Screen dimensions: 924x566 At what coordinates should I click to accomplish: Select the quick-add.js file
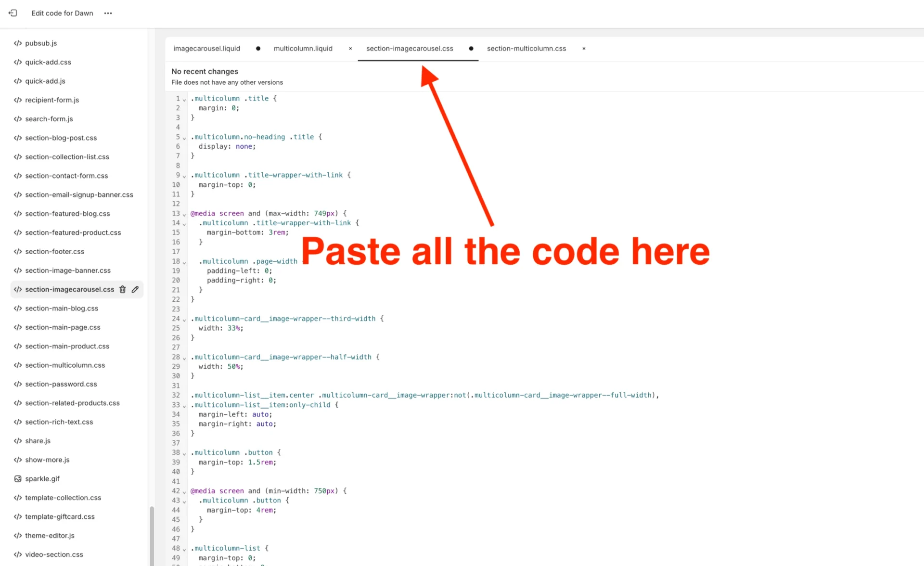[45, 81]
